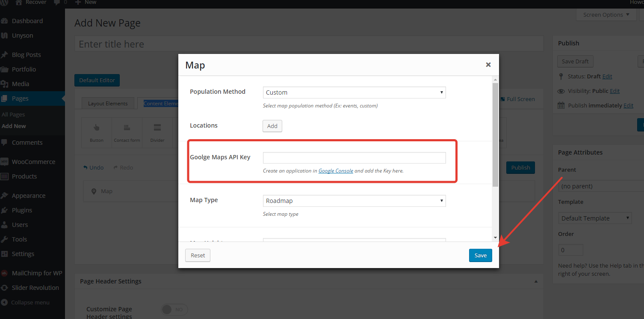
Task: Open the Map Type dropdown
Action: click(x=354, y=201)
